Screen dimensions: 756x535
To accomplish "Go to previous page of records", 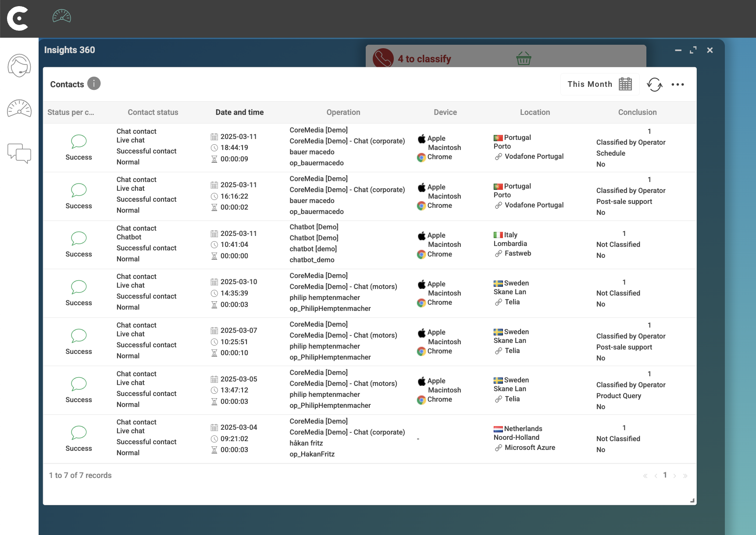I will 656,476.
